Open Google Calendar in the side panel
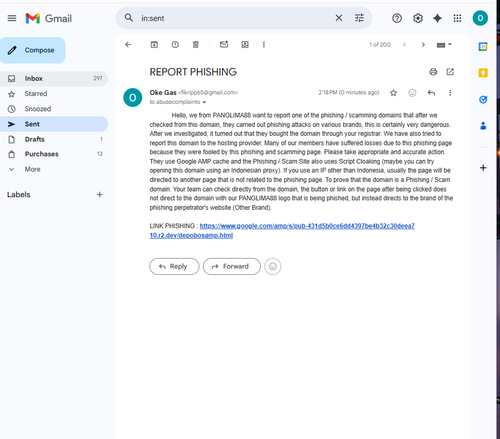Image resolution: width=500 pixels, height=439 pixels. (x=483, y=47)
